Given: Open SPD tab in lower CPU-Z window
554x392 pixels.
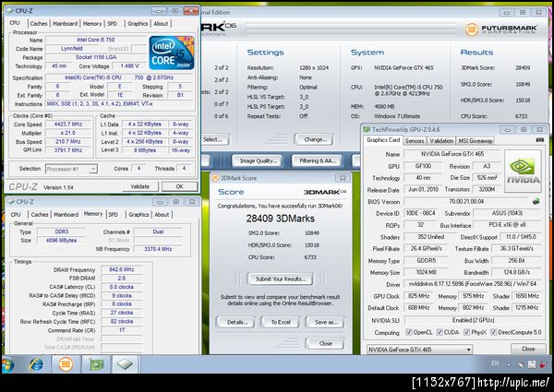Looking at the screenshot, I should coord(113,215).
